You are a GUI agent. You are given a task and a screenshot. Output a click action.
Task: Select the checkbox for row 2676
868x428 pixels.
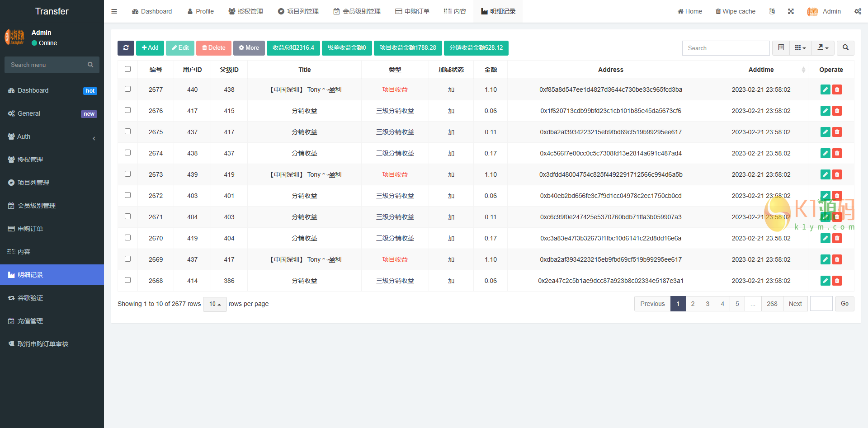coord(127,110)
